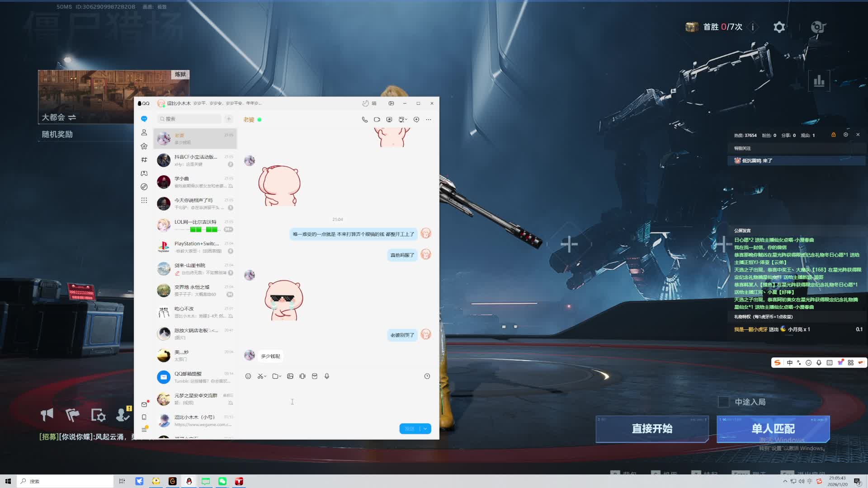Expand the send button options arrow

pyautogui.click(x=425, y=429)
